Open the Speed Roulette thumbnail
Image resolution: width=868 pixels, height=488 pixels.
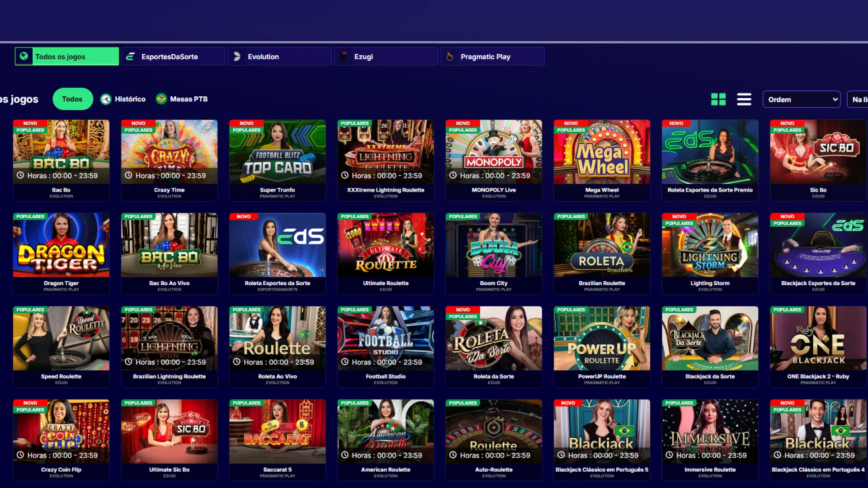click(61, 338)
